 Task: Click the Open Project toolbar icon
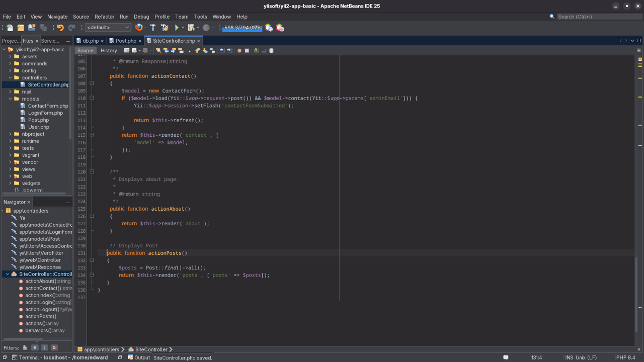point(32,28)
